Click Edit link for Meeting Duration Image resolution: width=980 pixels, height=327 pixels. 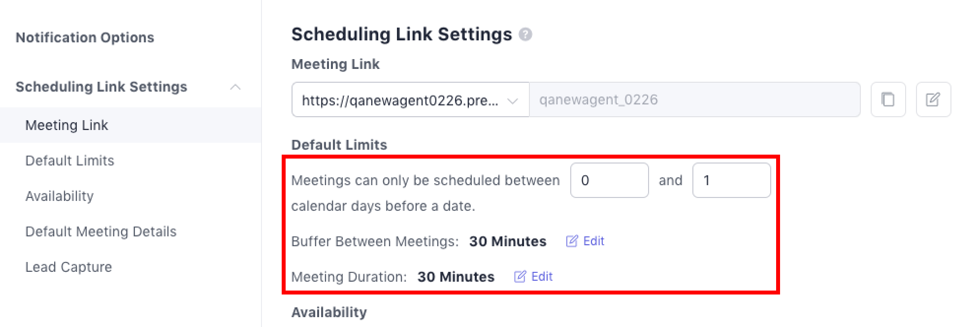542,277
